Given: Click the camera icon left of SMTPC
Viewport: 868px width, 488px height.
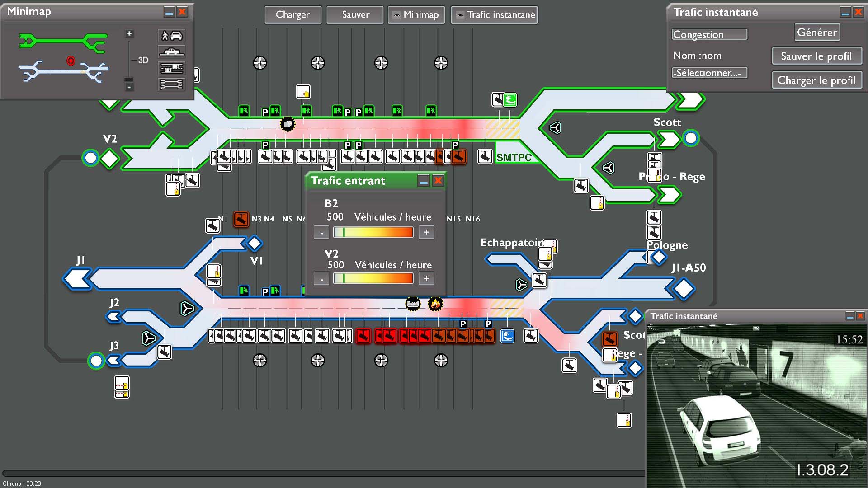Looking at the screenshot, I should (485, 157).
